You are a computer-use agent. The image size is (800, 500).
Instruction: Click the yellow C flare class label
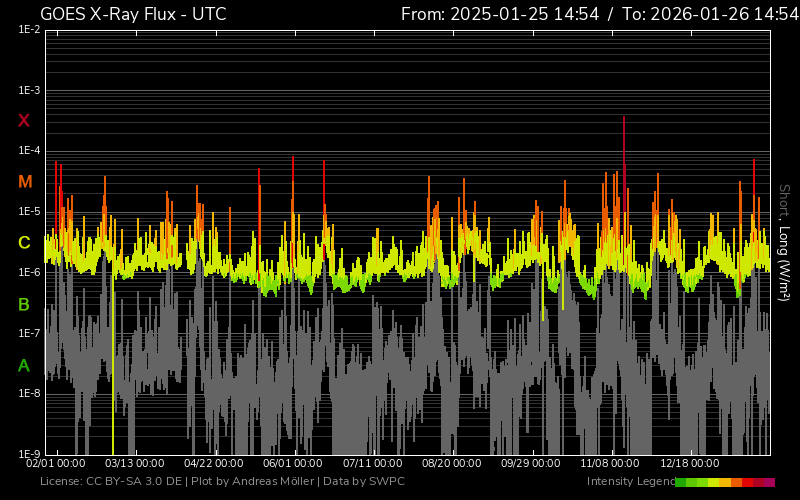tap(24, 243)
